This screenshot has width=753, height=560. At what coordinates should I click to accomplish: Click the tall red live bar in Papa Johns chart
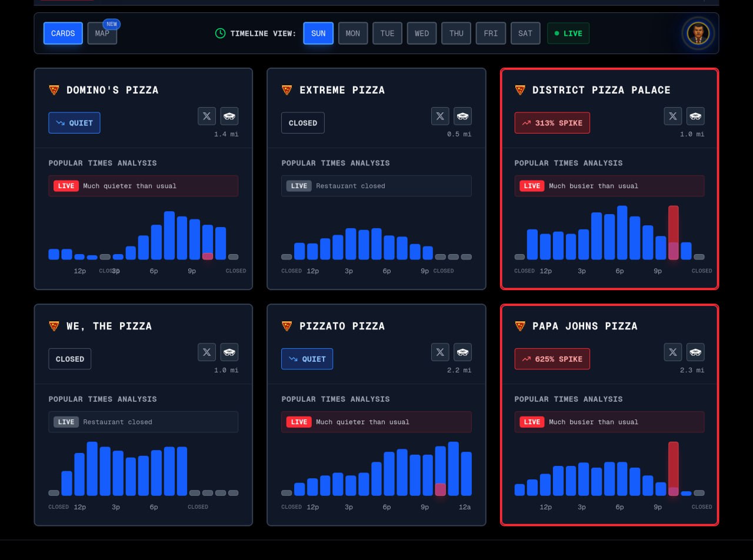673,468
